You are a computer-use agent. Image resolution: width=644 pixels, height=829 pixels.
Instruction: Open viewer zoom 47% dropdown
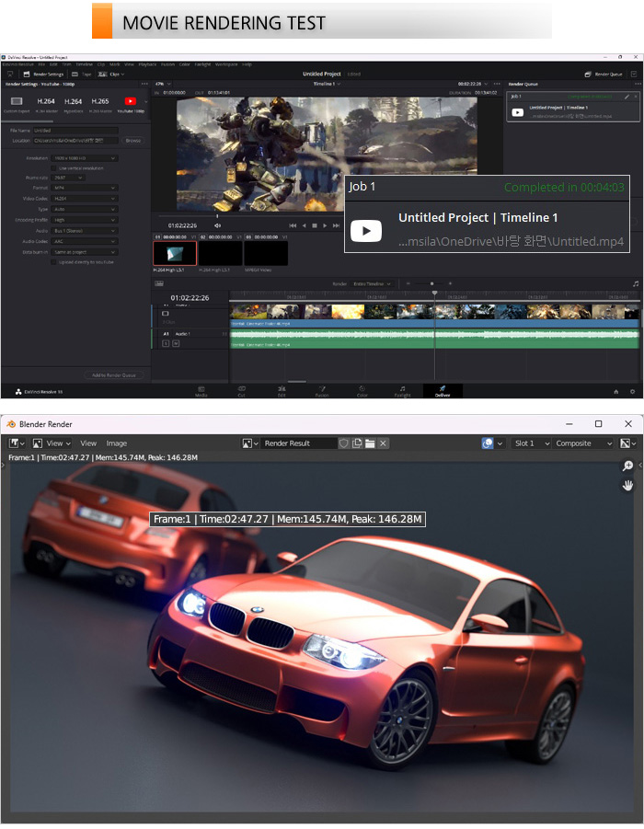tap(163, 84)
